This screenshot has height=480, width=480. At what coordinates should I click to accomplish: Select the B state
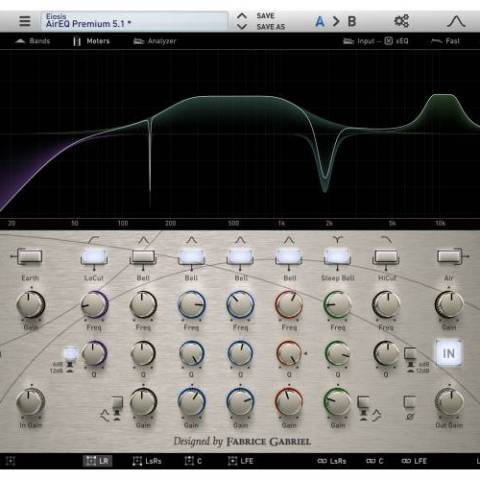click(x=352, y=21)
